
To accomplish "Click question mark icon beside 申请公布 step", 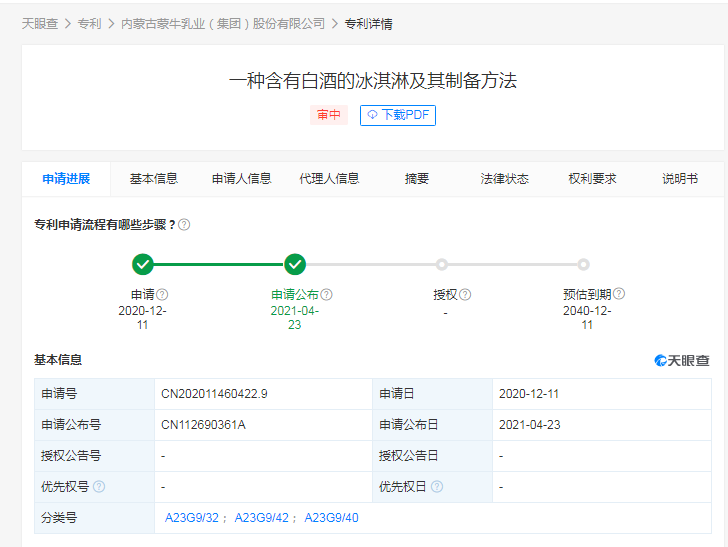I will (326, 295).
